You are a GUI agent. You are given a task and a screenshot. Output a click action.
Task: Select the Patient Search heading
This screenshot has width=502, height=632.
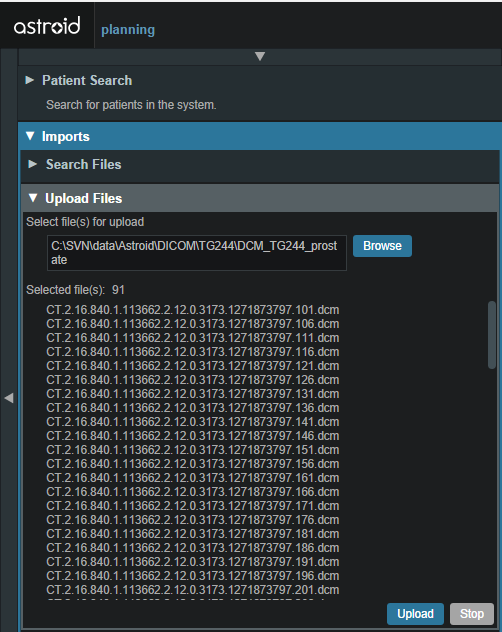coord(87,80)
